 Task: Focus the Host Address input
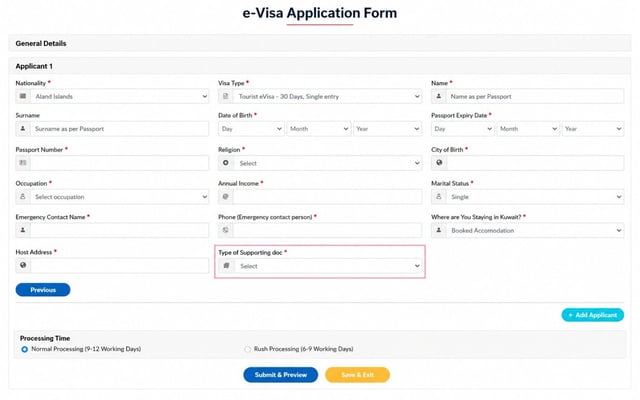pyautogui.click(x=120, y=265)
